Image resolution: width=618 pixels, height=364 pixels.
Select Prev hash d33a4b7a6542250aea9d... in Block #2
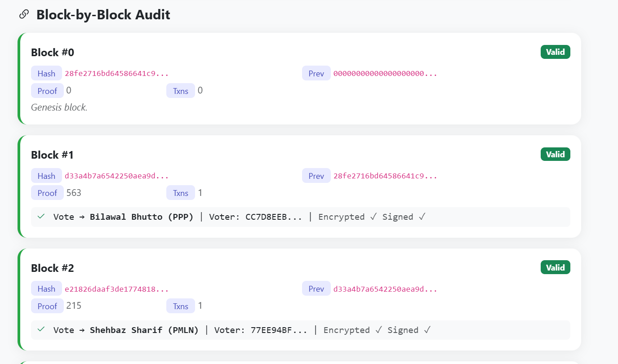point(385,289)
